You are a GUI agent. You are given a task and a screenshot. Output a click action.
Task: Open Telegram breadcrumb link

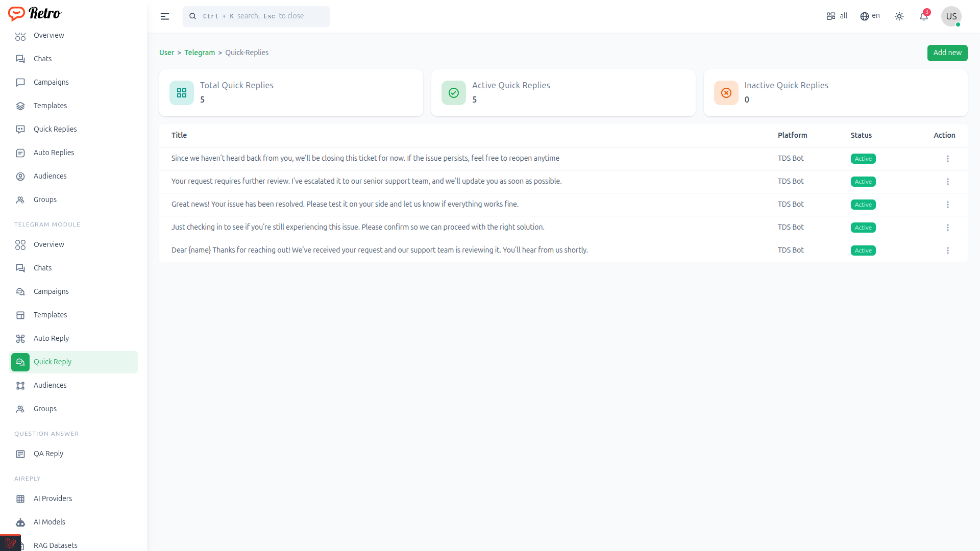pyautogui.click(x=199, y=53)
